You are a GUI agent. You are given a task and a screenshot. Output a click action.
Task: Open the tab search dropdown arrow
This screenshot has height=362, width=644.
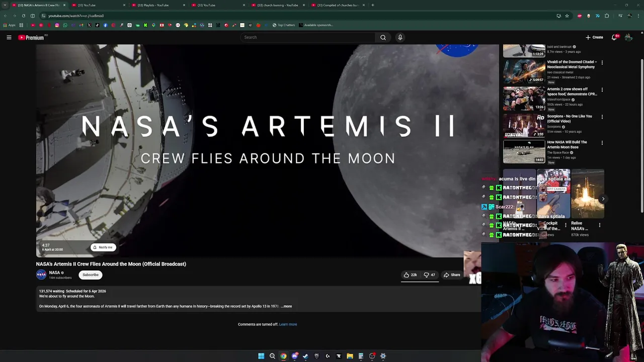[x=6, y=5]
